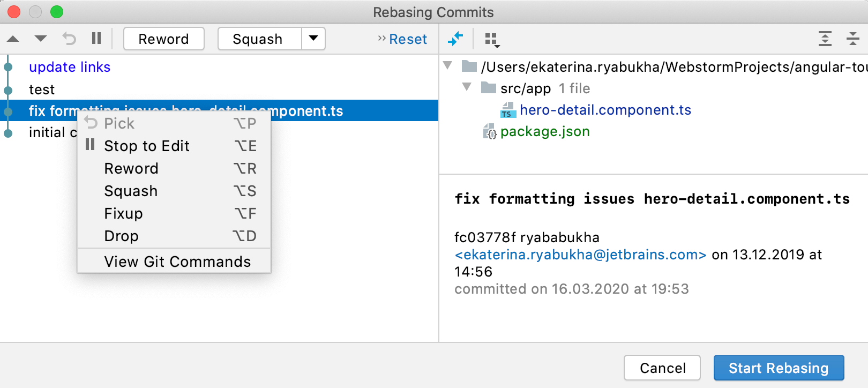
Task: Click the ekaterina.ryabukha@jetbrains.com email link
Action: 580,255
